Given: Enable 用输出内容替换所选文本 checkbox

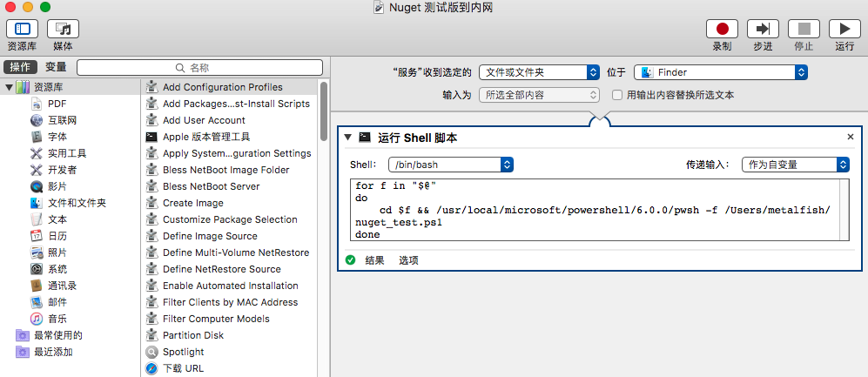Looking at the screenshot, I should point(616,95).
